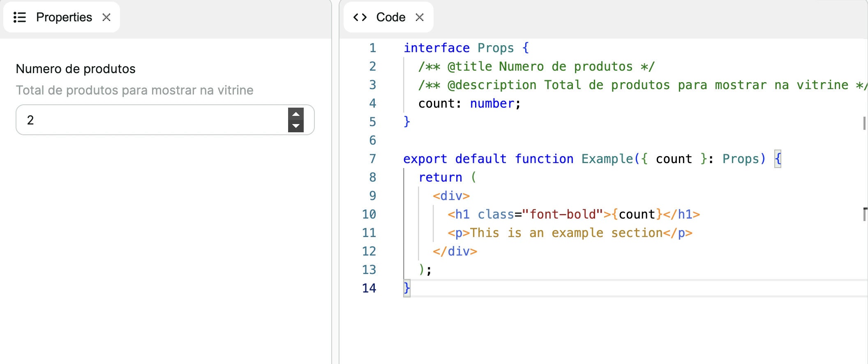Click line number 7 in gutter
The image size is (868, 364).
point(372,159)
